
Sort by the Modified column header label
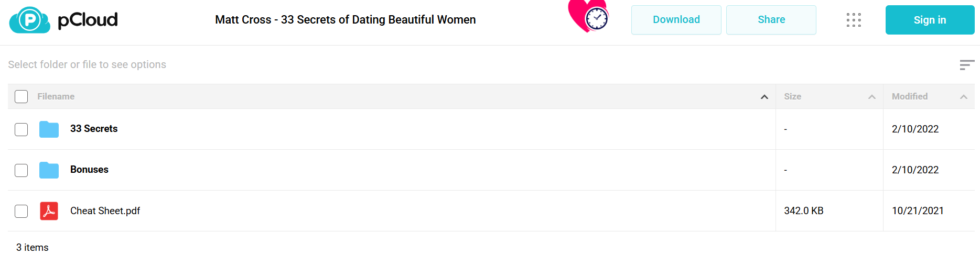910,96
